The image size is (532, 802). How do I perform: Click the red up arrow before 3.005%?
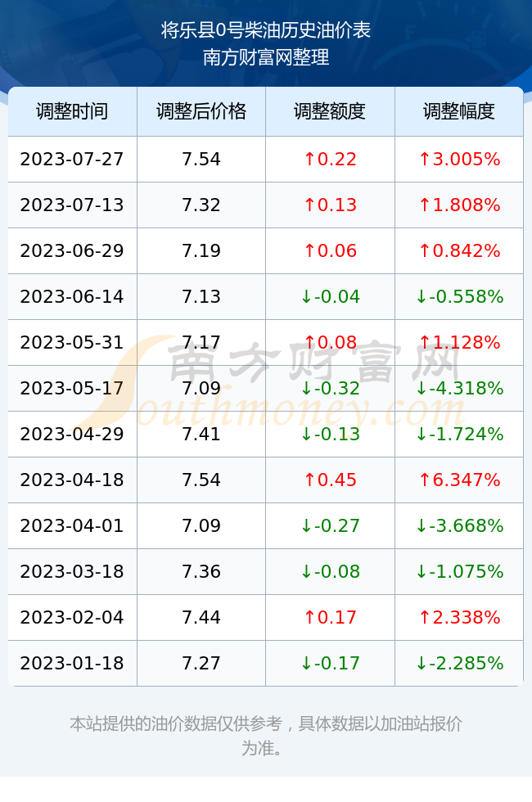coord(425,159)
